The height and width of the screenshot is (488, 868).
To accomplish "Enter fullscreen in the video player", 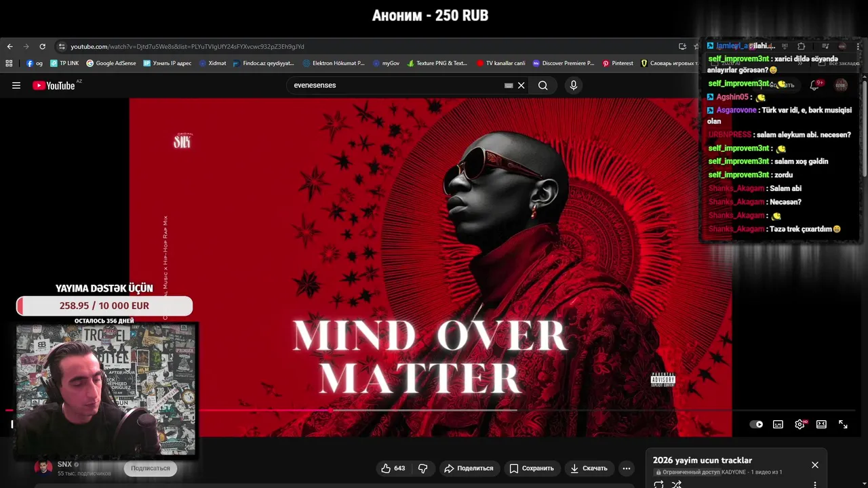I will click(843, 424).
